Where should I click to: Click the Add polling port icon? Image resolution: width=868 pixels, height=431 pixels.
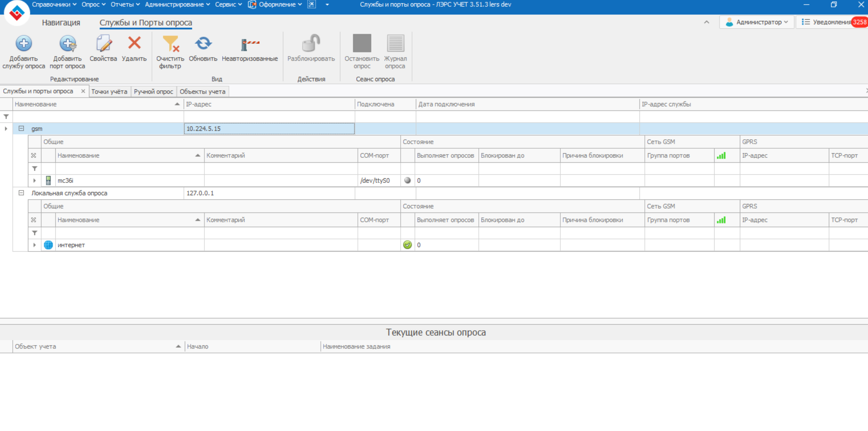pos(68,44)
